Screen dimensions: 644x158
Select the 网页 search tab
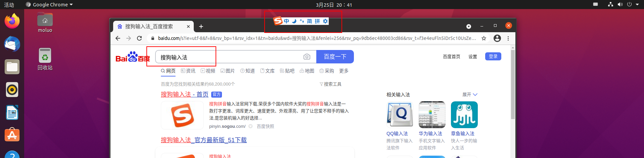coord(168,71)
